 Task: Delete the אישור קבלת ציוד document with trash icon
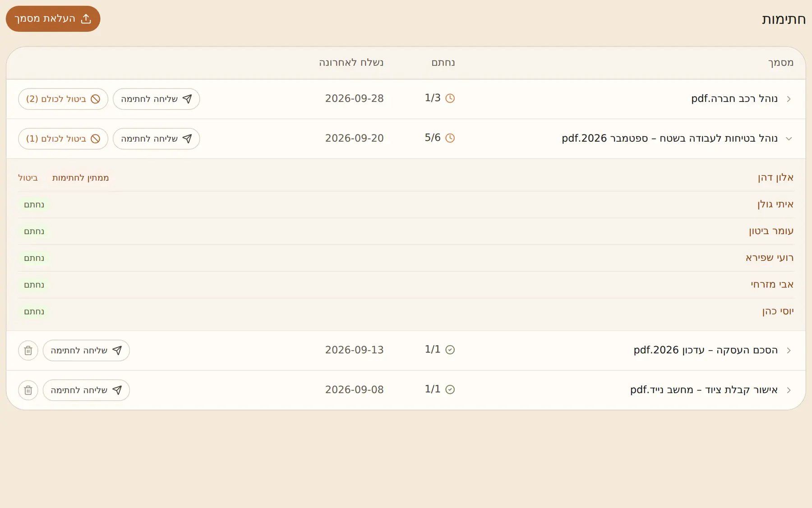click(28, 390)
